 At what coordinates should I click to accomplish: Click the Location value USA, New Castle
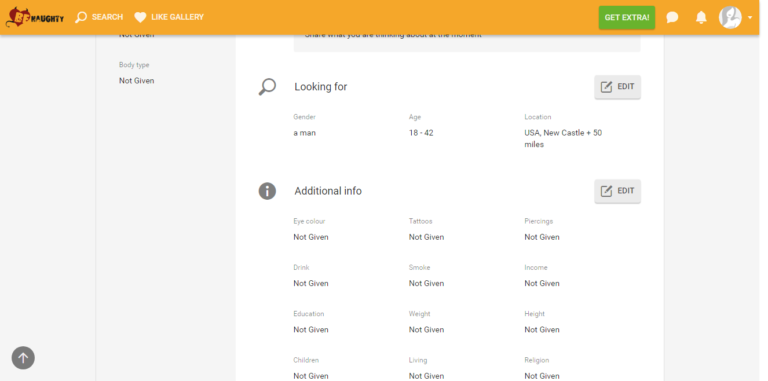click(x=563, y=139)
